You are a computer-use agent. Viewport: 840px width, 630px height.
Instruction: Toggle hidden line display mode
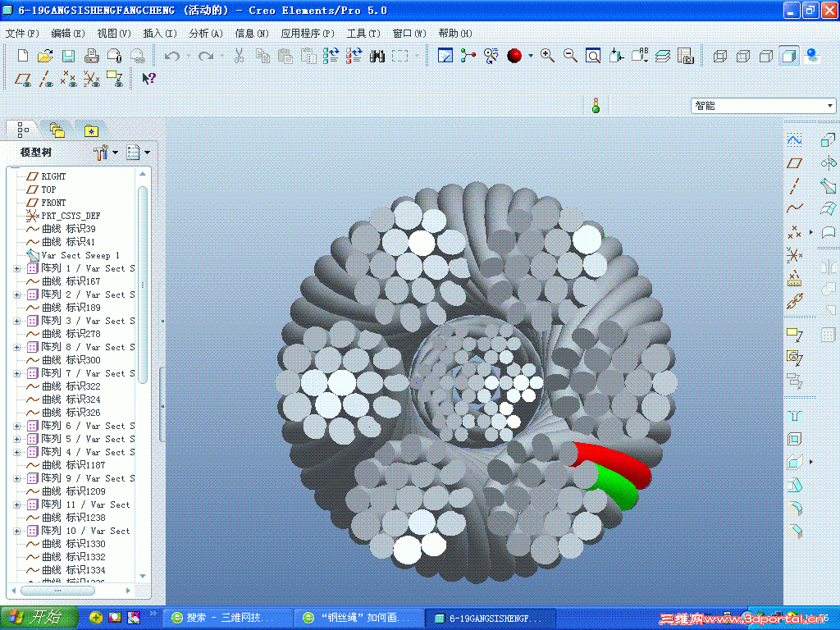(x=743, y=56)
